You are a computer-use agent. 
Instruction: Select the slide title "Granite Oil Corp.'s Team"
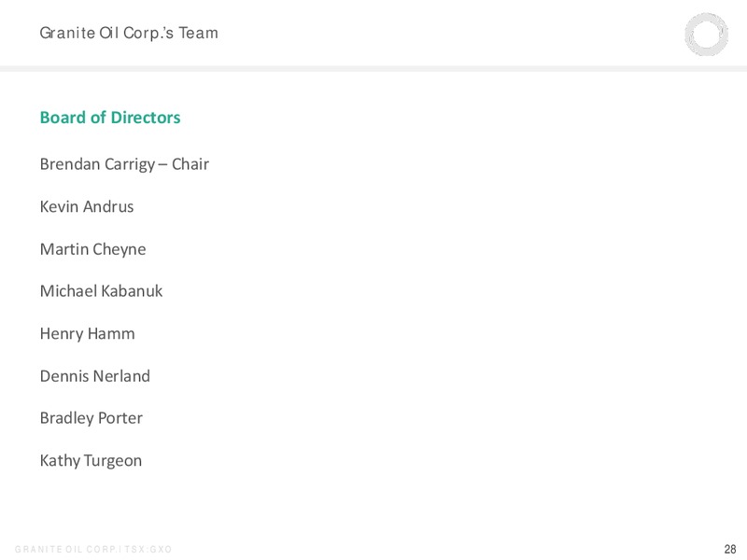pos(129,33)
